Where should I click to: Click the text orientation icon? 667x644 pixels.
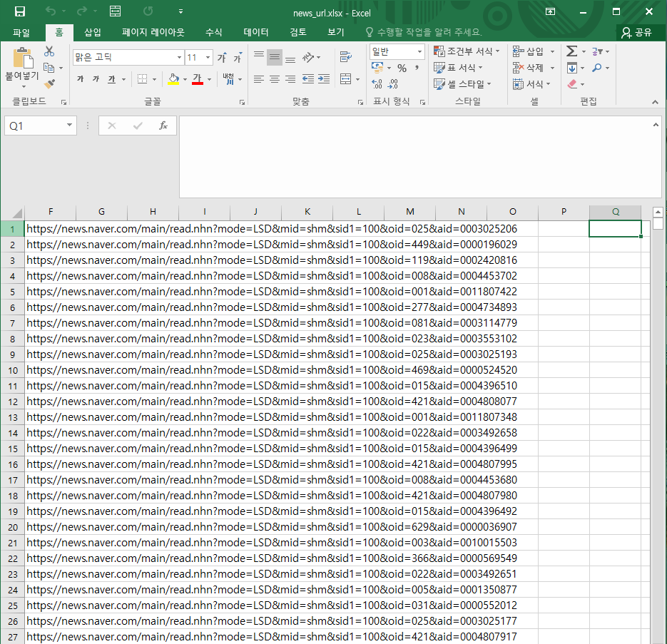(308, 57)
